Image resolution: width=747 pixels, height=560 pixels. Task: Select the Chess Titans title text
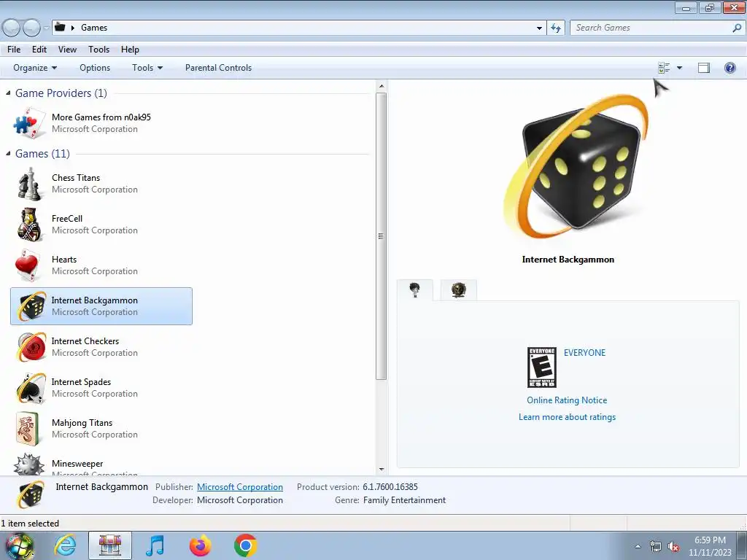(76, 178)
